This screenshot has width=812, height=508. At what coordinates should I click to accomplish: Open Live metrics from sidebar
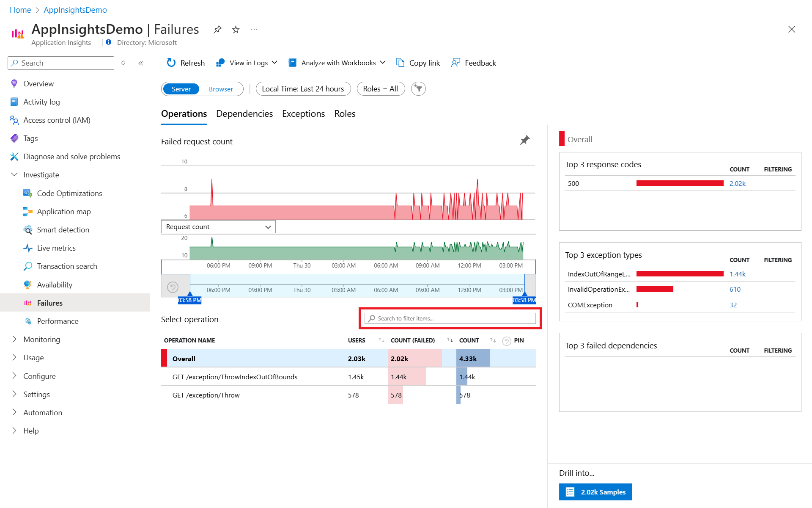[56, 248]
